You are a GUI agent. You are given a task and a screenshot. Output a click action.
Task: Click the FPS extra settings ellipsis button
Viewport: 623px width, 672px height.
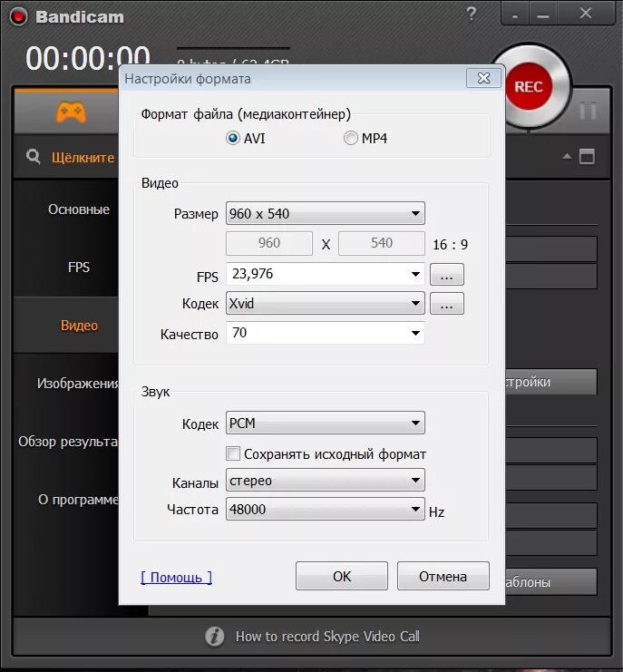pyautogui.click(x=447, y=274)
